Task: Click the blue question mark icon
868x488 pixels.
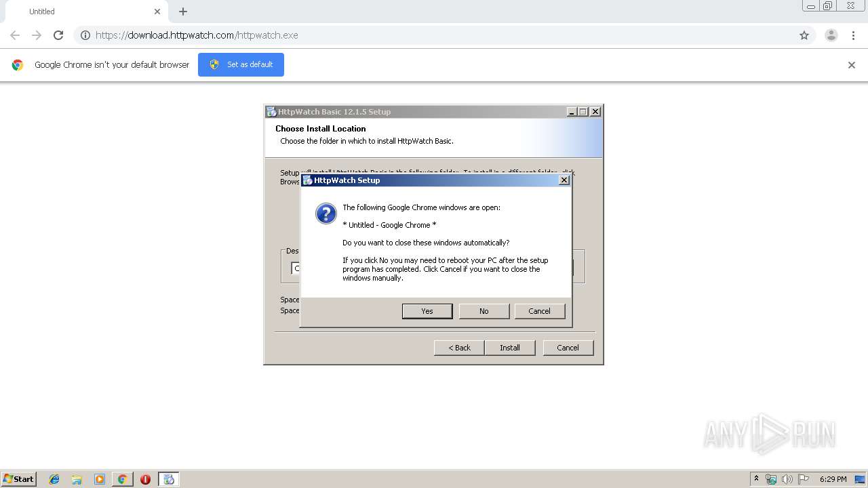Action: tap(326, 213)
